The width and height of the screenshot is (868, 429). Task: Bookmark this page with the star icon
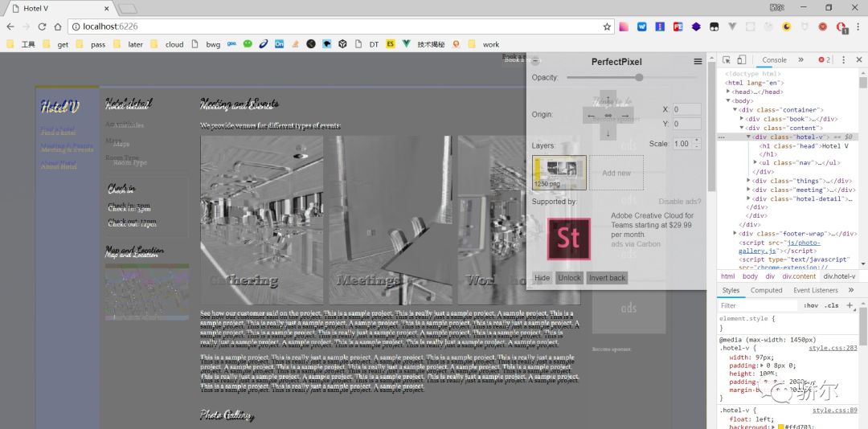tap(607, 27)
